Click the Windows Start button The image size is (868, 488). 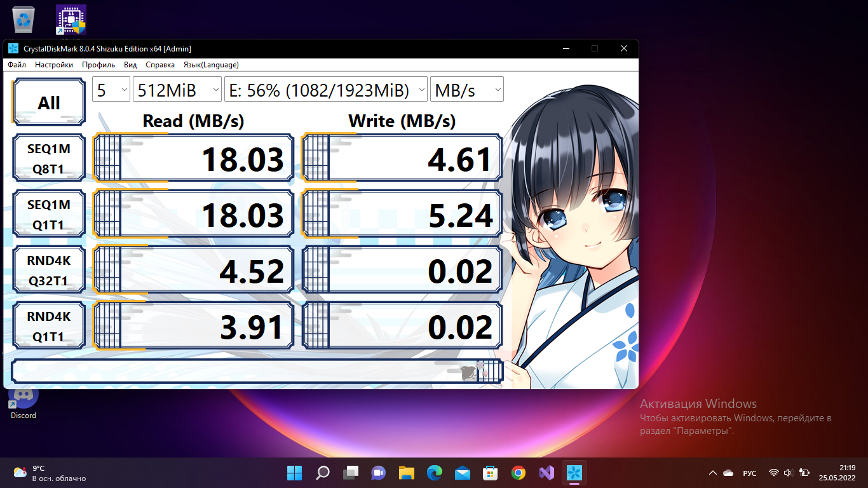click(x=294, y=473)
